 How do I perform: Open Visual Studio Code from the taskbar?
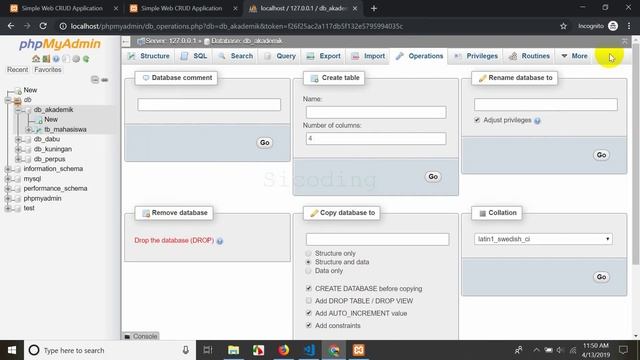(309, 350)
